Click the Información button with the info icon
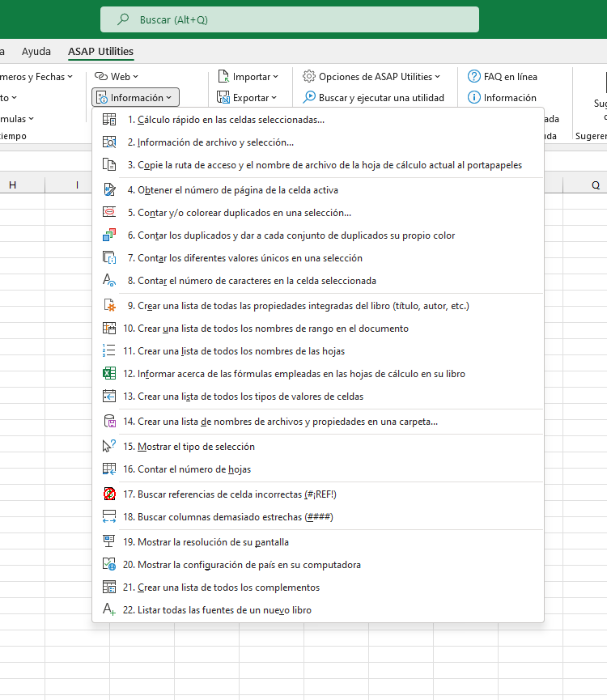The width and height of the screenshot is (607, 700). [x=502, y=97]
